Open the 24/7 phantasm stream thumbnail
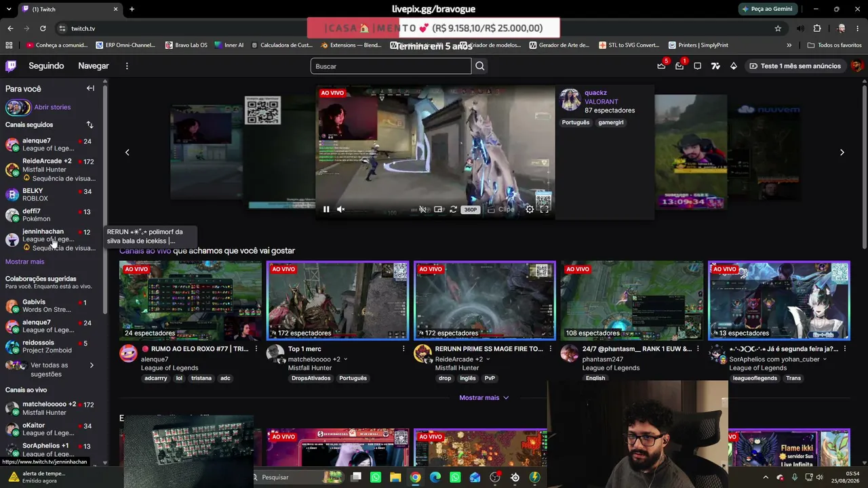Image resolution: width=868 pixels, height=488 pixels. click(x=632, y=301)
